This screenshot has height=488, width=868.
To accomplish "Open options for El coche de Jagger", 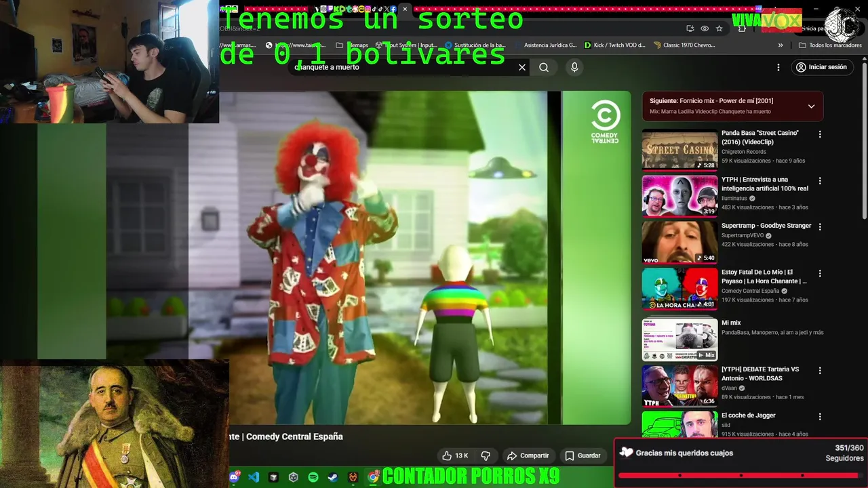I will coord(820,417).
